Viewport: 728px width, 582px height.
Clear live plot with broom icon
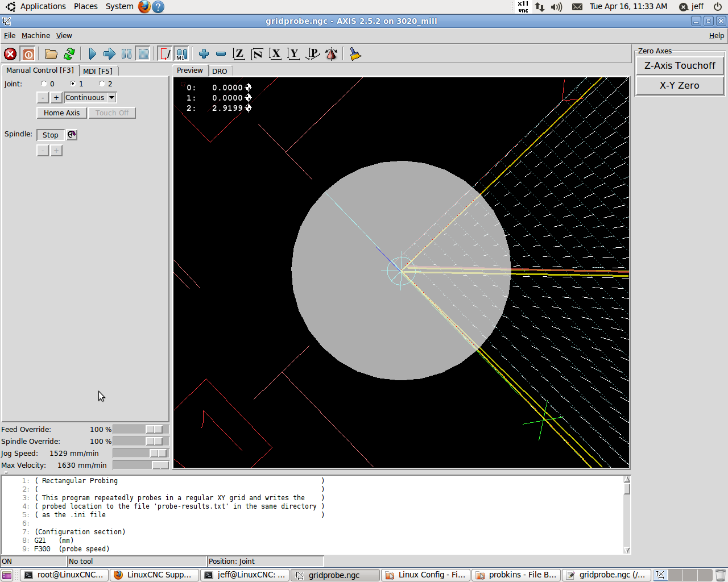(x=355, y=54)
